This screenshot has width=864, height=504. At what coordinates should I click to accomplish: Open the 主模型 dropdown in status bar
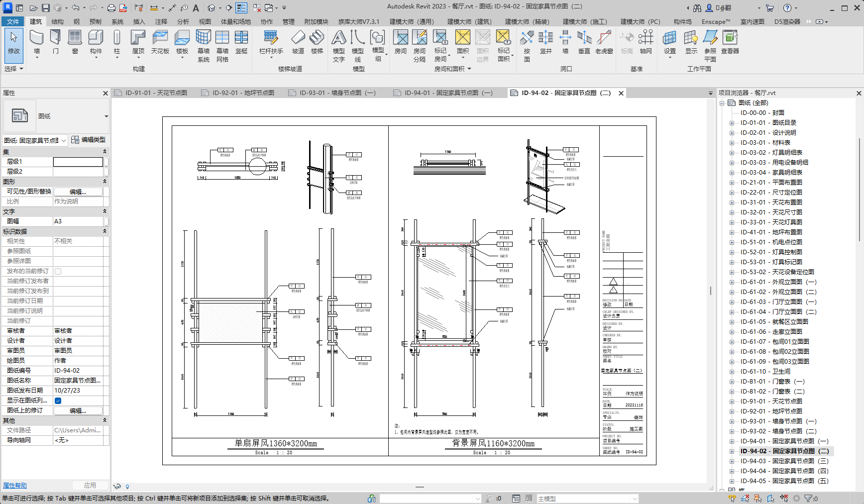635,499
